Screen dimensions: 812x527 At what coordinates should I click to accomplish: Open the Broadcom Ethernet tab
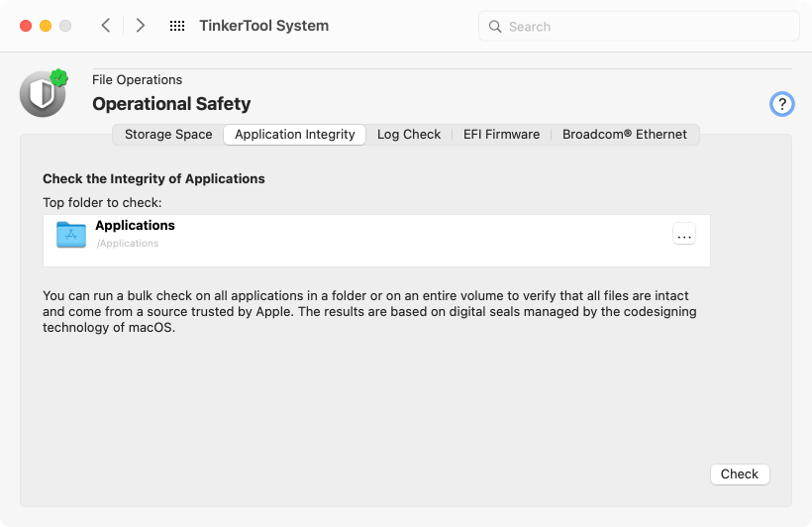coord(625,134)
